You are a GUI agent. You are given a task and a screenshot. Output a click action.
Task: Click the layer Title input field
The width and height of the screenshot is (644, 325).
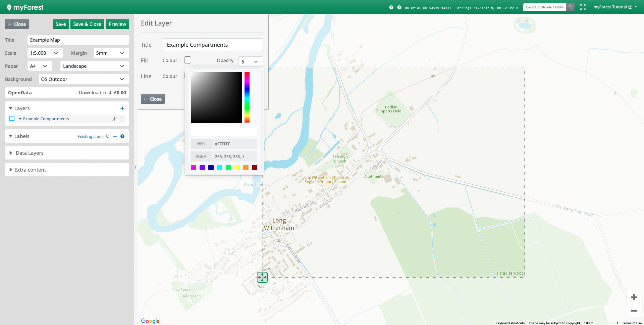point(213,45)
